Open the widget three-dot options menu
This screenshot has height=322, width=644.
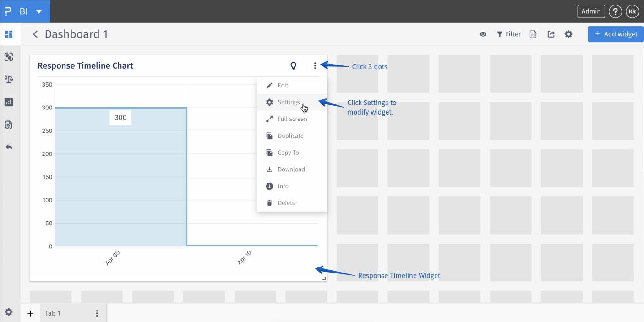click(315, 65)
